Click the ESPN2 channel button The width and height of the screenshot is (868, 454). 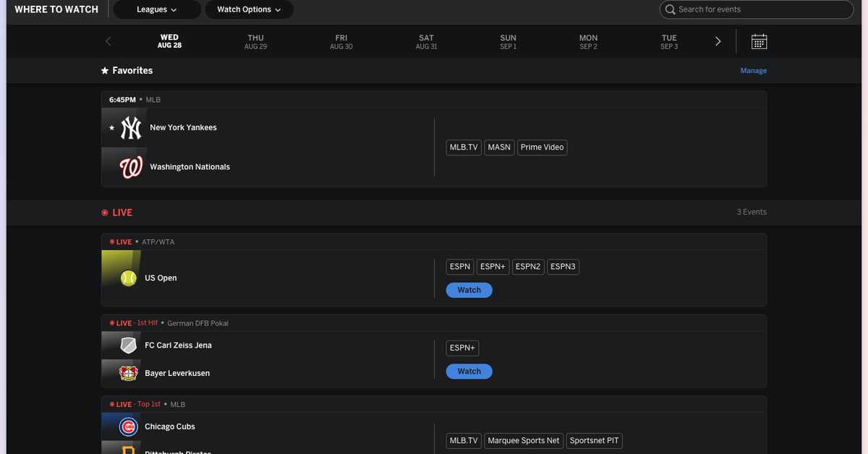point(528,267)
